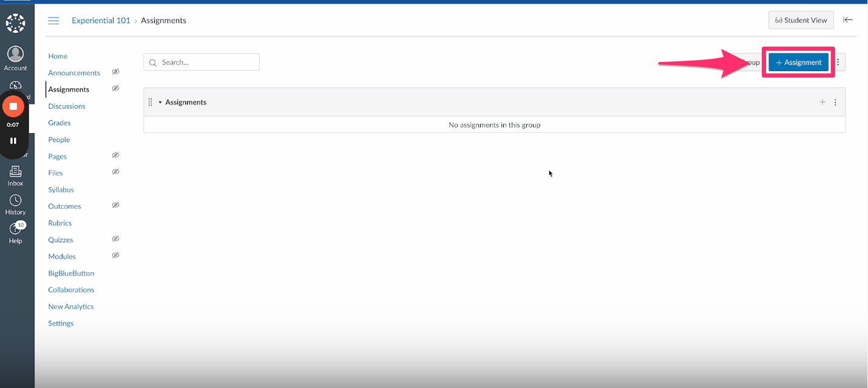The image size is (868, 388).
Task: Click the plus icon on the Assignments group header
Action: [822, 102]
